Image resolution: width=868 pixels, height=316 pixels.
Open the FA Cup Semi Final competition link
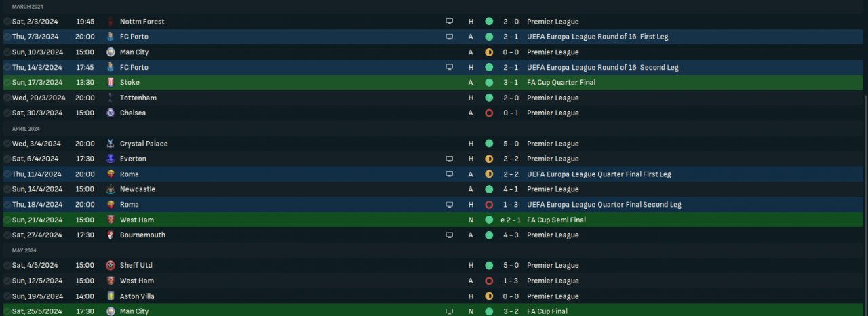tap(556, 220)
